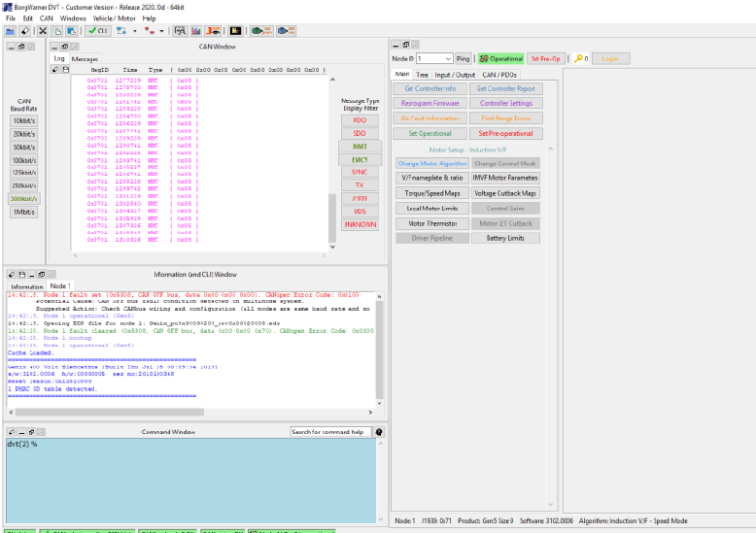Toggle the NMT message display filter
The image size is (756, 533).
coord(359,146)
